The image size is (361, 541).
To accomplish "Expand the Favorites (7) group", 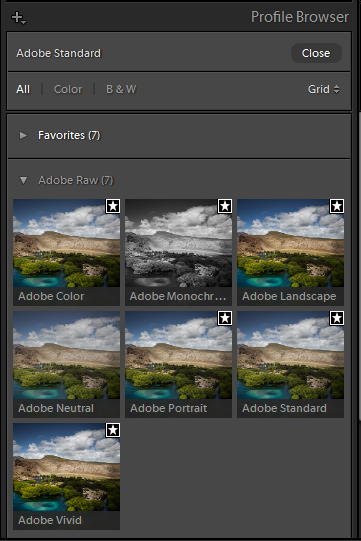I will point(23,135).
